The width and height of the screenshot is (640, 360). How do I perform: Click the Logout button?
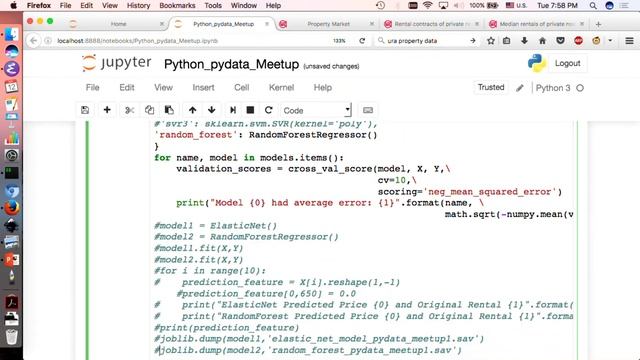click(x=567, y=63)
